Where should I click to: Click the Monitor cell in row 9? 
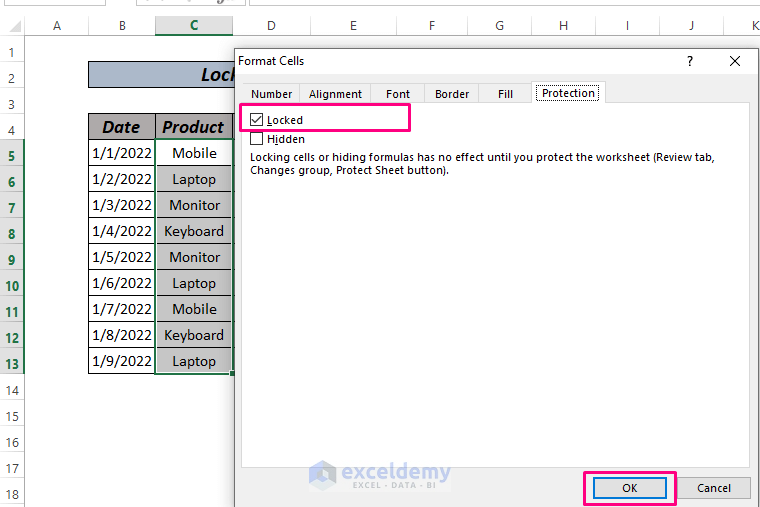click(x=194, y=257)
